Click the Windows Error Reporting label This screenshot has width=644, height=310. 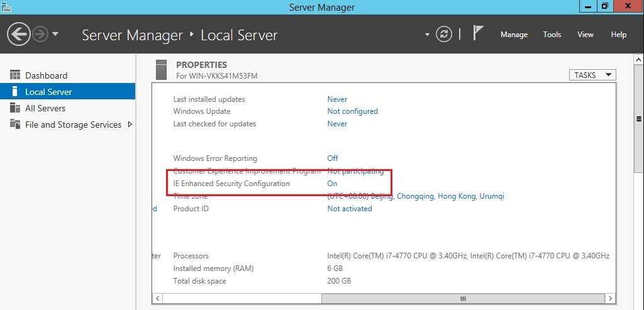[x=215, y=158]
